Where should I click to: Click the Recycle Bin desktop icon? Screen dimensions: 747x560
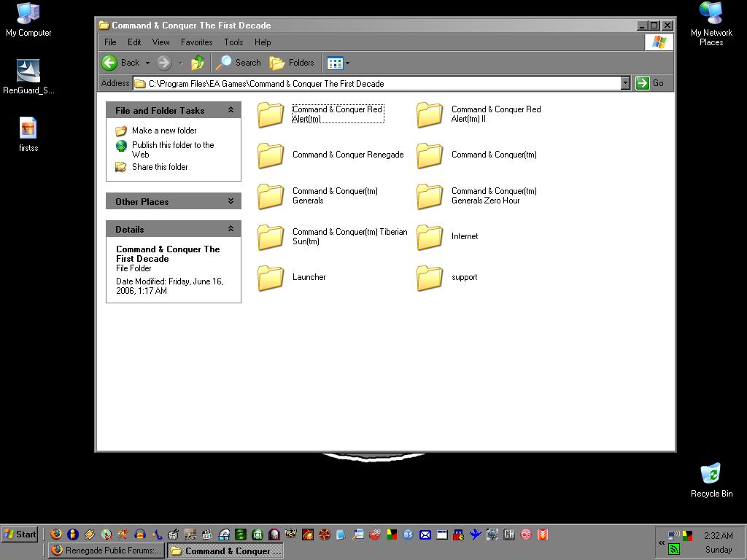[711, 475]
